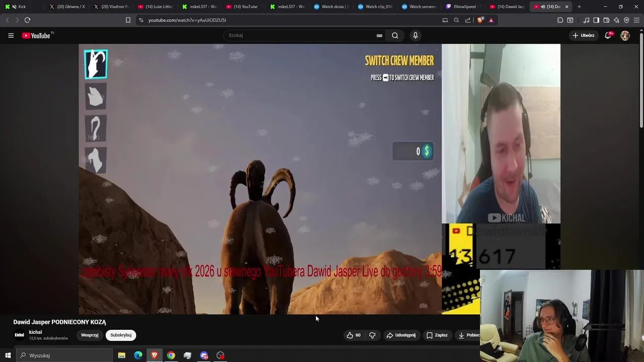644x362 pixels.
Task: Open File Explorer from the taskbar
Action: coord(122,355)
